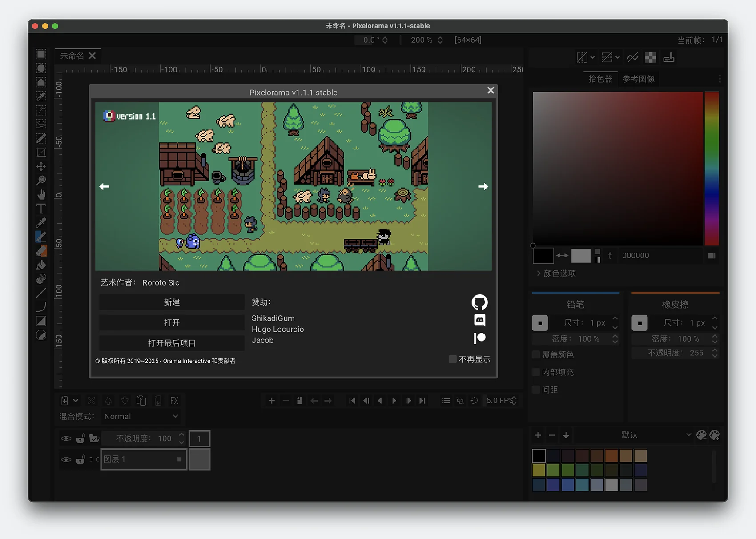Open the horizontal mirror options dropdown
This screenshot has width=756, height=539.
592,57
